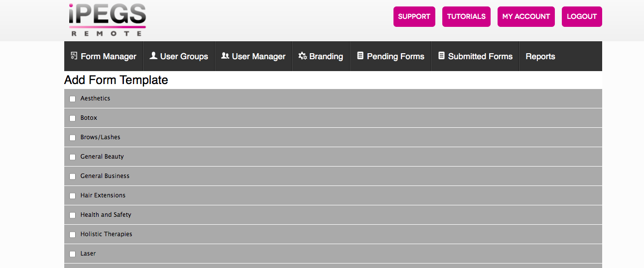
Task: Open the User Manager menu text
Action: coord(259,56)
